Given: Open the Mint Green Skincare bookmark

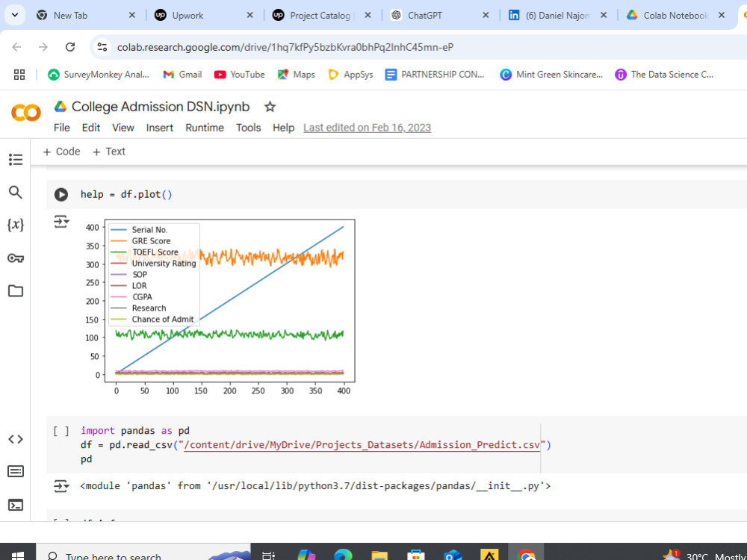Looking at the screenshot, I should 551,74.
